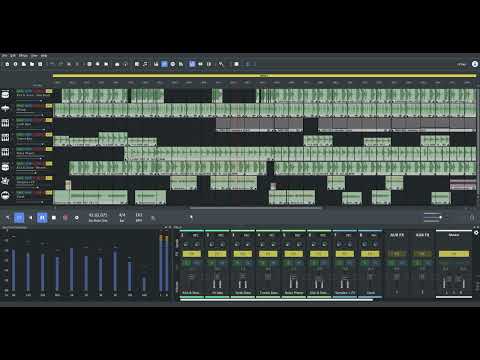Toggle the yellow FX button on track 2 header
Viewport: 480px width, 360px height.
49,106
